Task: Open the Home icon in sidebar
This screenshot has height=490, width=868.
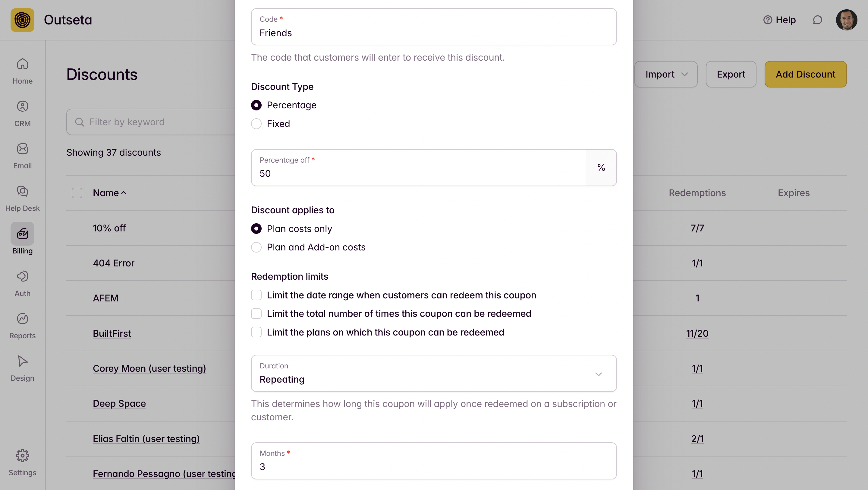Action: [22, 64]
